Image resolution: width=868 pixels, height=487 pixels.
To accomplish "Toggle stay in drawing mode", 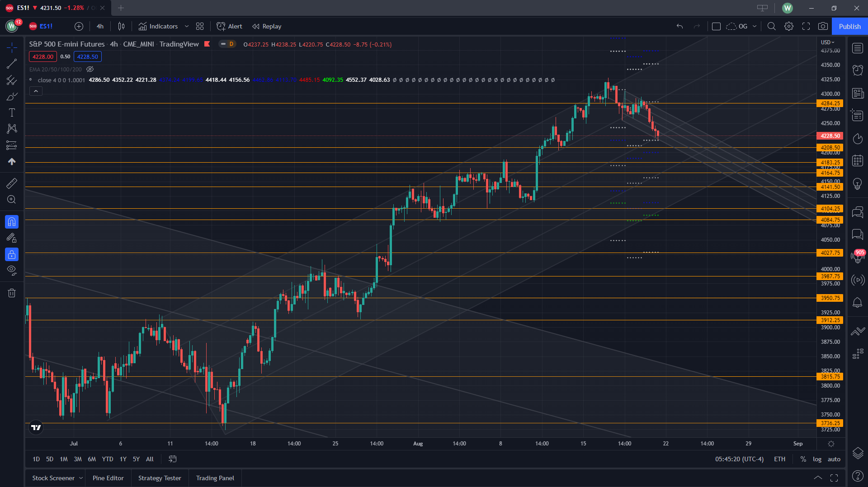I will coord(12,238).
